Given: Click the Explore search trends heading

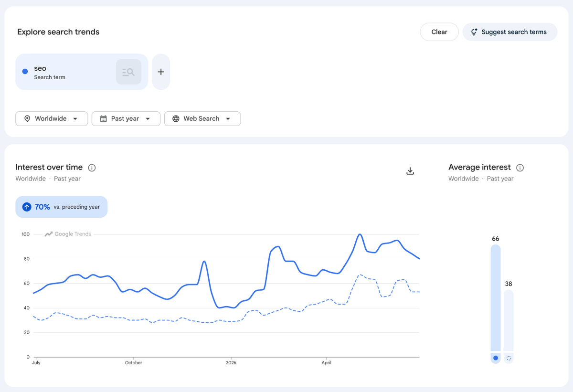Looking at the screenshot, I should 58,32.
